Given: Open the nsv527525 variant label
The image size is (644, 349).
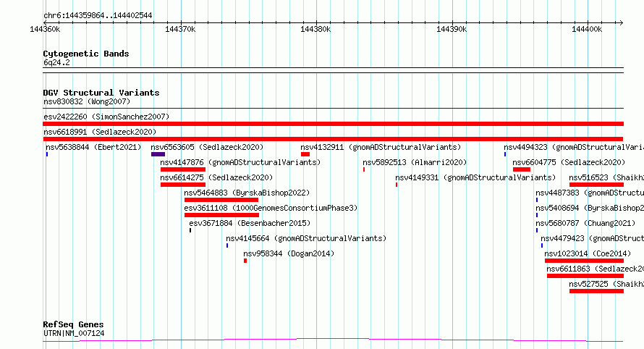Looking at the screenshot, I should [606, 284].
